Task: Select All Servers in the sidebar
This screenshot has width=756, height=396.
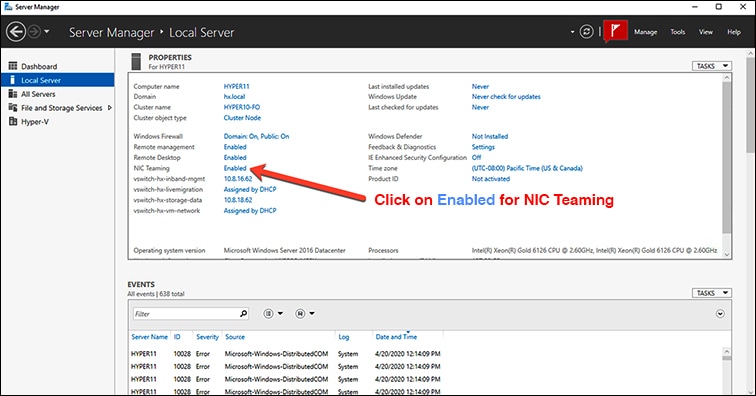Action: pos(38,94)
